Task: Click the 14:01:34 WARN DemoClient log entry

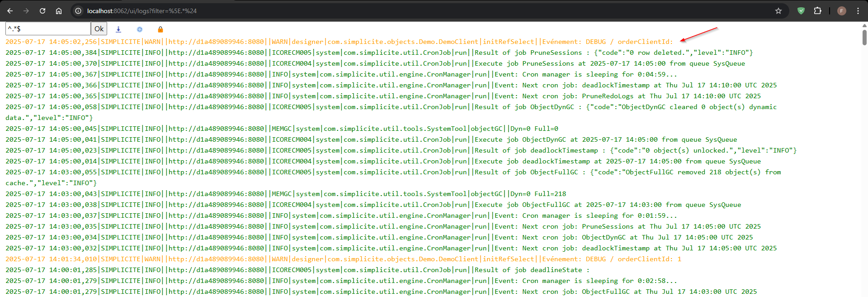Action: (x=339, y=259)
